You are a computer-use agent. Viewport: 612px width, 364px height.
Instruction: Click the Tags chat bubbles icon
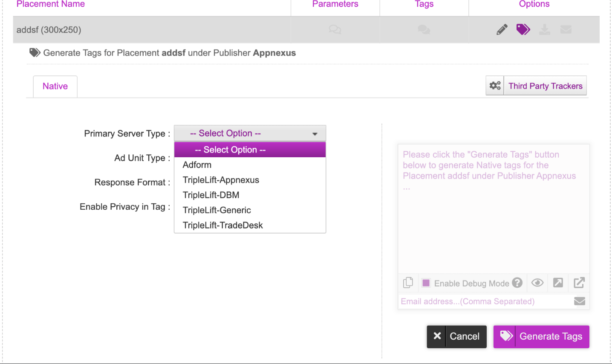coord(424,29)
